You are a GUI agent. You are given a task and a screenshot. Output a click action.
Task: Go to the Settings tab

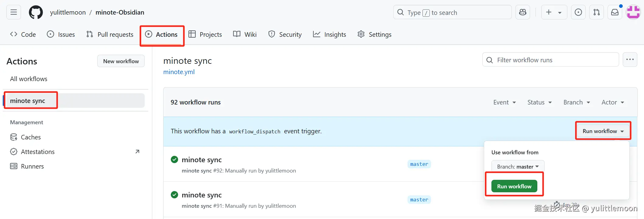point(374,35)
